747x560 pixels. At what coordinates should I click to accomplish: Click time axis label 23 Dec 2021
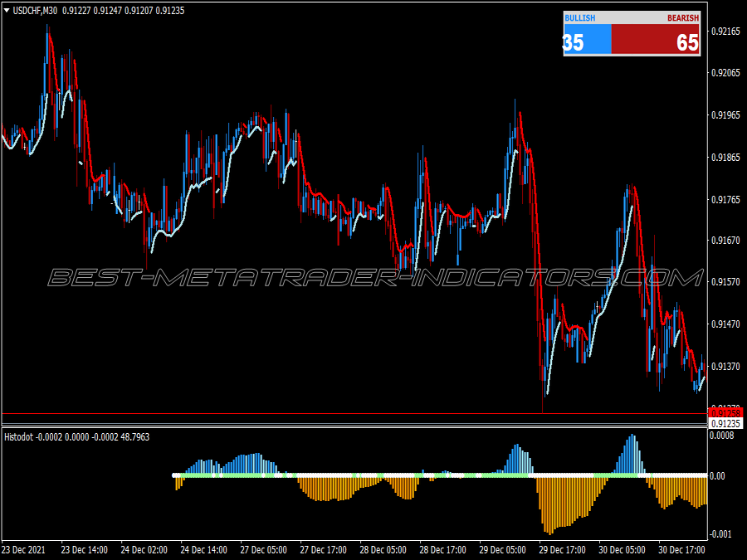tap(24, 550)
